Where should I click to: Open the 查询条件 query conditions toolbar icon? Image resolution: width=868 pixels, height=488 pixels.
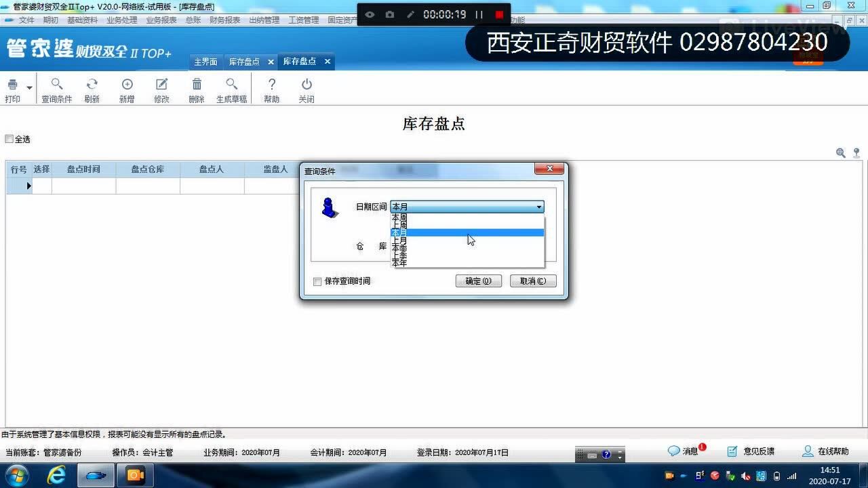click(57, 84)
